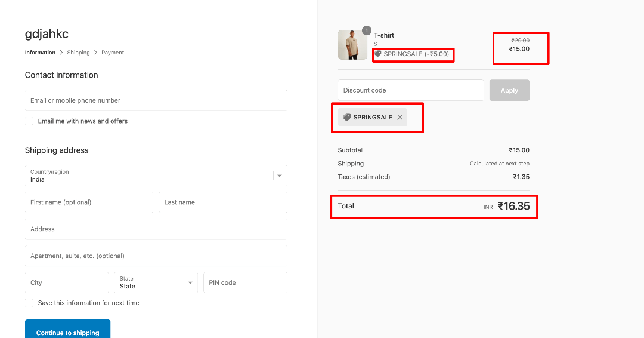
Task: Tick Save this information for next time
Action: pyautogui.click(x=29, y=303)
